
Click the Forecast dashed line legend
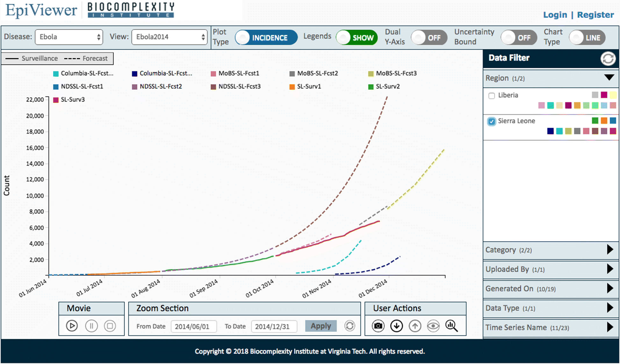click(x=86, y=59)
